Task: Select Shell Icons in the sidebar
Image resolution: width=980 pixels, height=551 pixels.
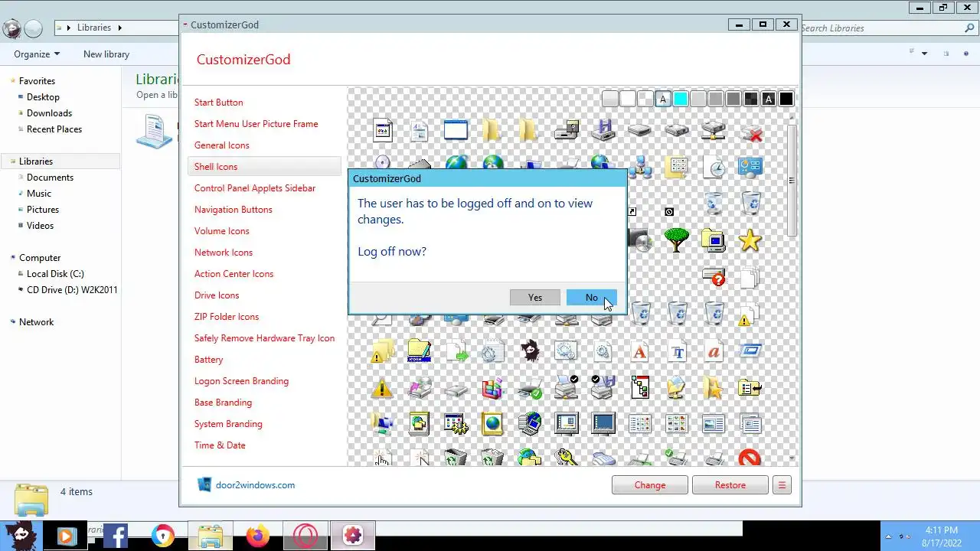Action: coord(264,167)
